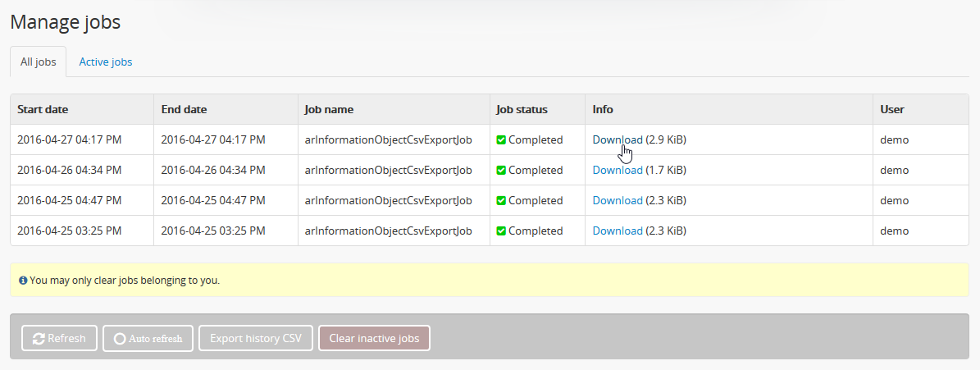
Task: Click the green check icon for the 2016-04-27 job
Action: [501, 140]
